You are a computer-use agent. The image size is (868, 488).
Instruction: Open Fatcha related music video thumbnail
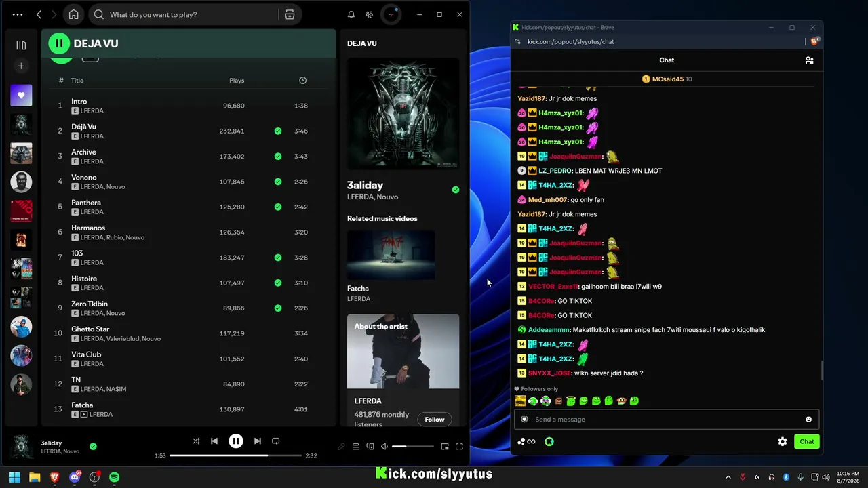[x=391, y=255]
